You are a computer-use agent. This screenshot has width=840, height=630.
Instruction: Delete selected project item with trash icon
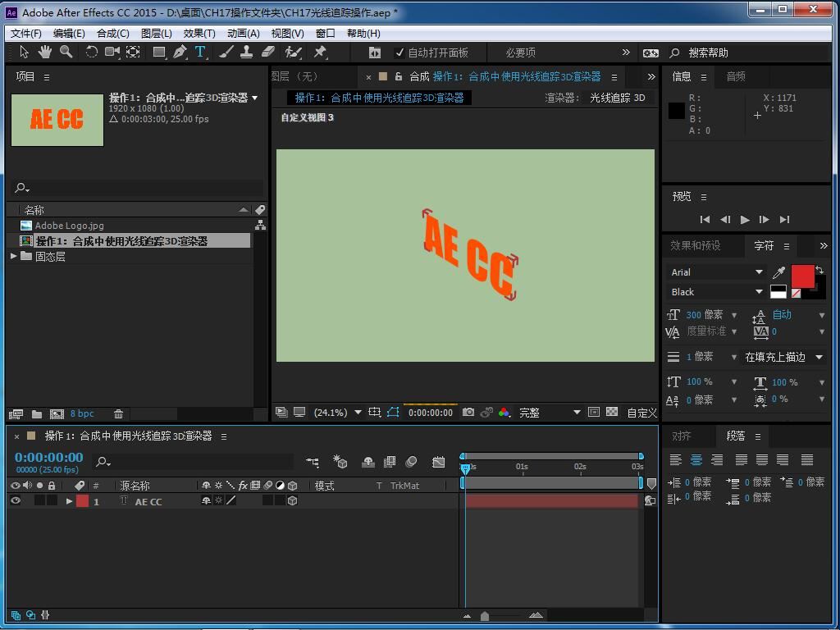tap(118, 413)
